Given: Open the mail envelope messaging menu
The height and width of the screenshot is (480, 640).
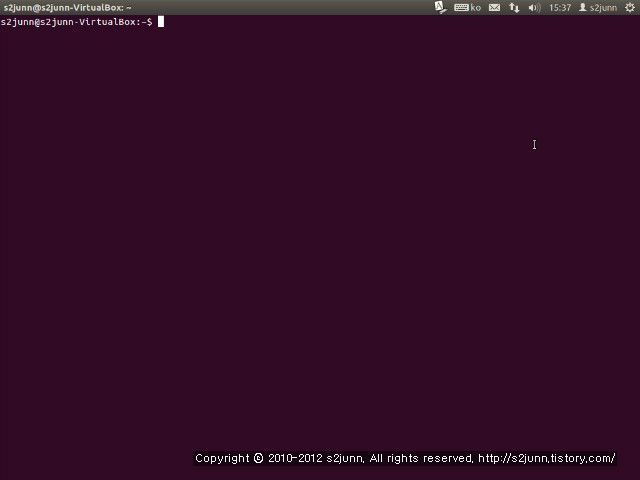Looking at the screenshot, I should click(494, 7).
